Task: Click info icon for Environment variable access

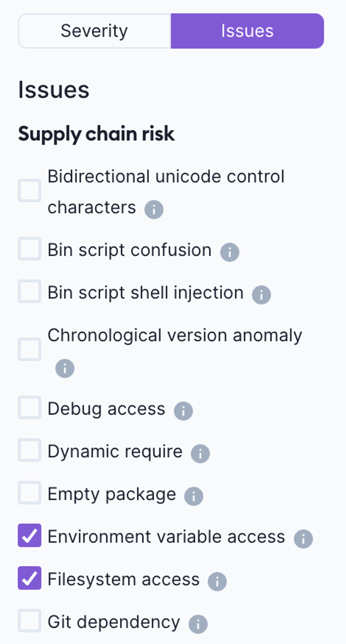Action: 303,539
